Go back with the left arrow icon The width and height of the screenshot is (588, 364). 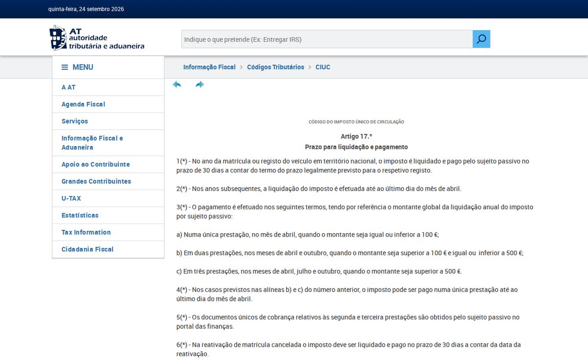(177, 84)
